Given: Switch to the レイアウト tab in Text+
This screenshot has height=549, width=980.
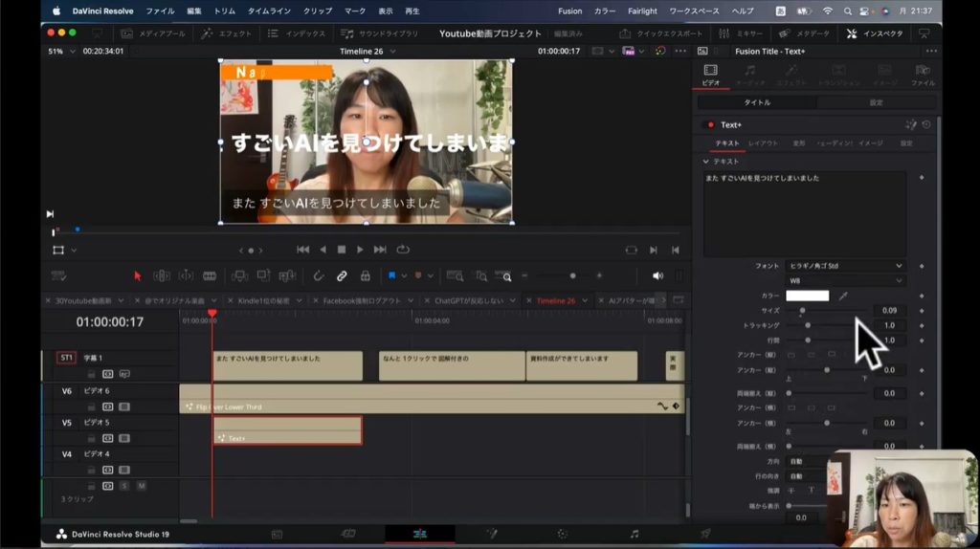Looking at the screenshot, I should click(x=763, y=143).
